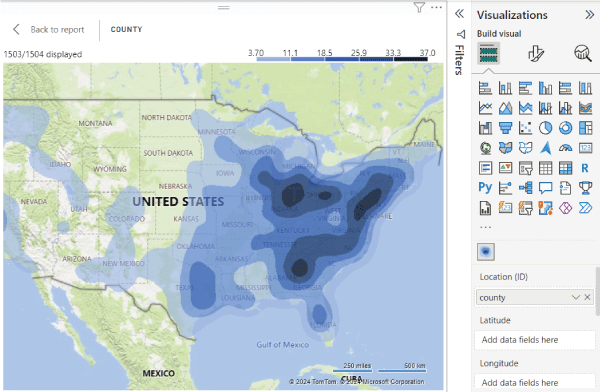Click the Visualizations pane scrollbar

(x=598, y=291)
